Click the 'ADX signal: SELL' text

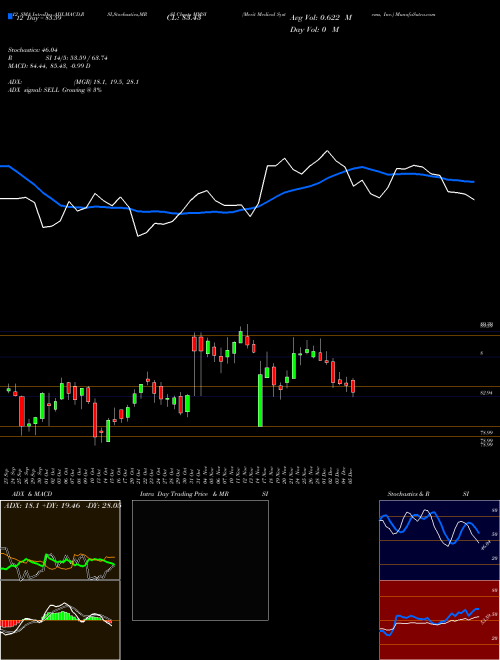[34, 90]
